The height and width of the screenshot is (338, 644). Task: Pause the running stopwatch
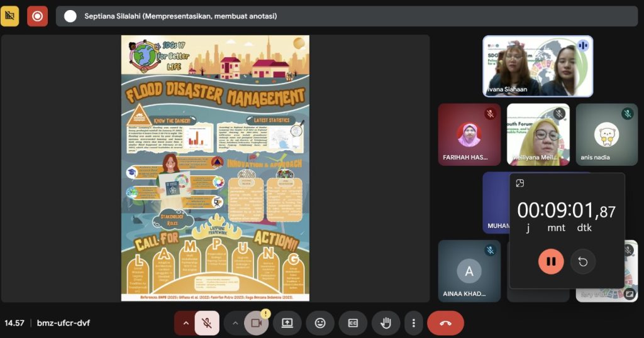coord(551,261)
